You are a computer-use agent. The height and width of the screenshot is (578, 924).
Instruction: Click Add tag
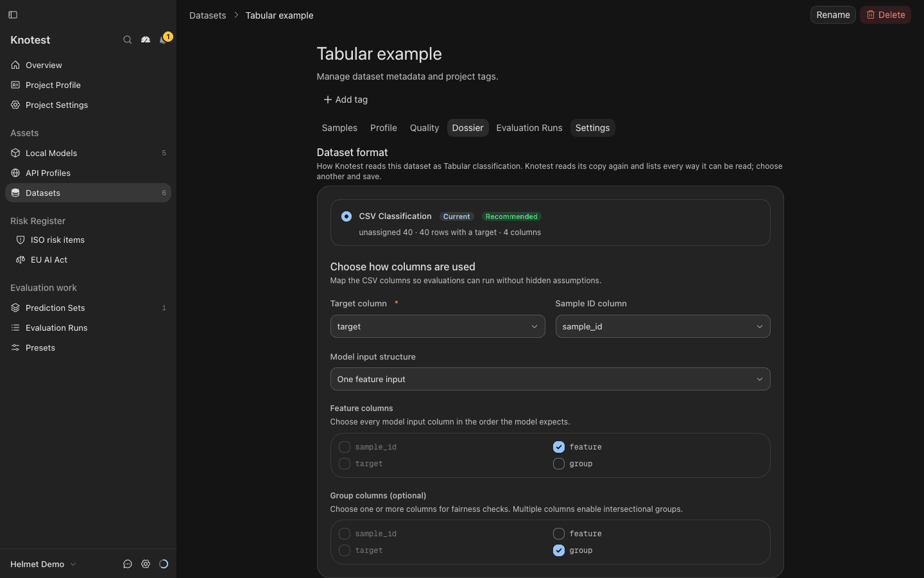point(345,100)
